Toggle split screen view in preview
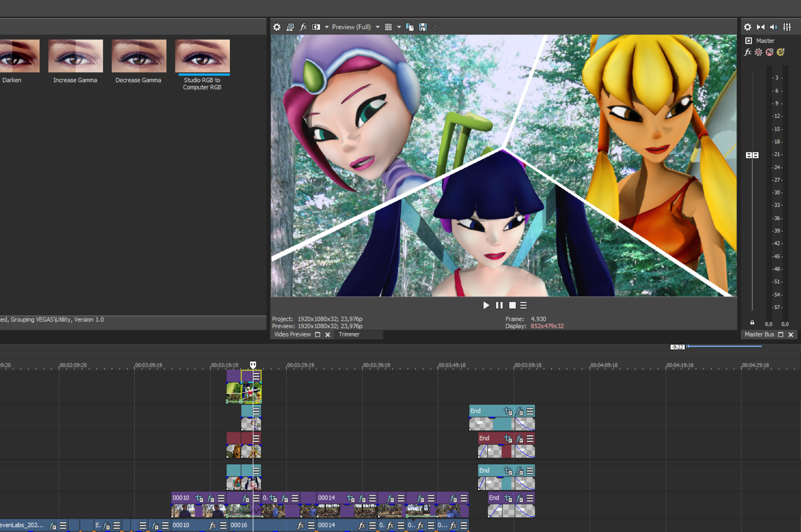The width and height of the screenshot is (801, 532). point(316,27)
